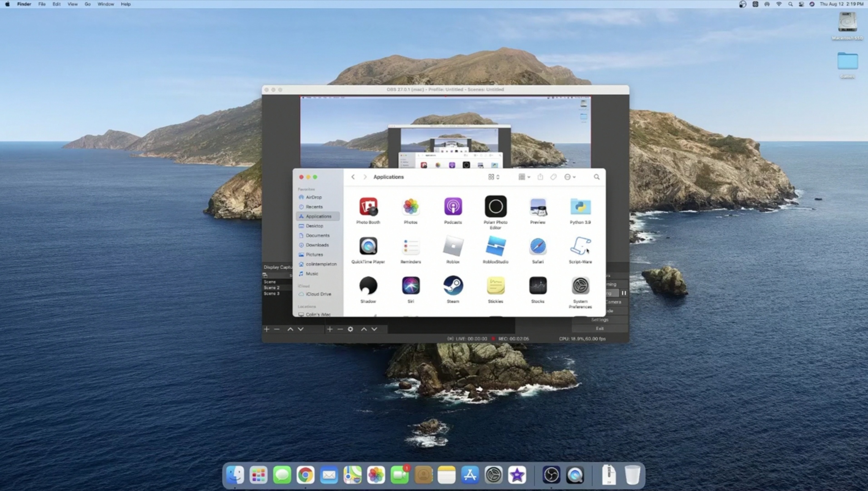This screenshot has width=868, height=491.
Task: Open the Go menu
Action: 88,4
